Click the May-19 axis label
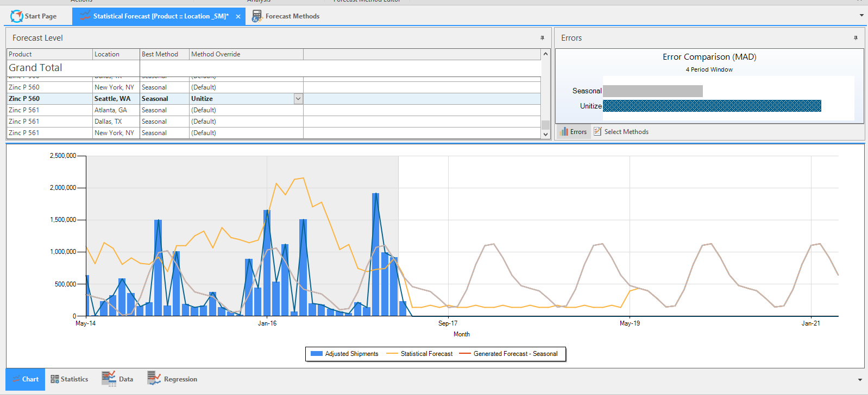Viewport: 868px width, 395px height. [x=630, y=323]
